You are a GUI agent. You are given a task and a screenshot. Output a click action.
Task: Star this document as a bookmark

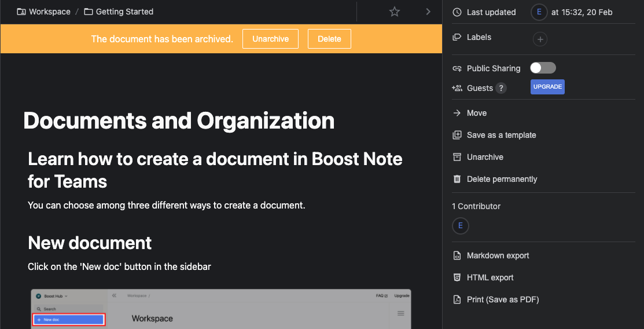pyautogui.click(x=394, y=12)
